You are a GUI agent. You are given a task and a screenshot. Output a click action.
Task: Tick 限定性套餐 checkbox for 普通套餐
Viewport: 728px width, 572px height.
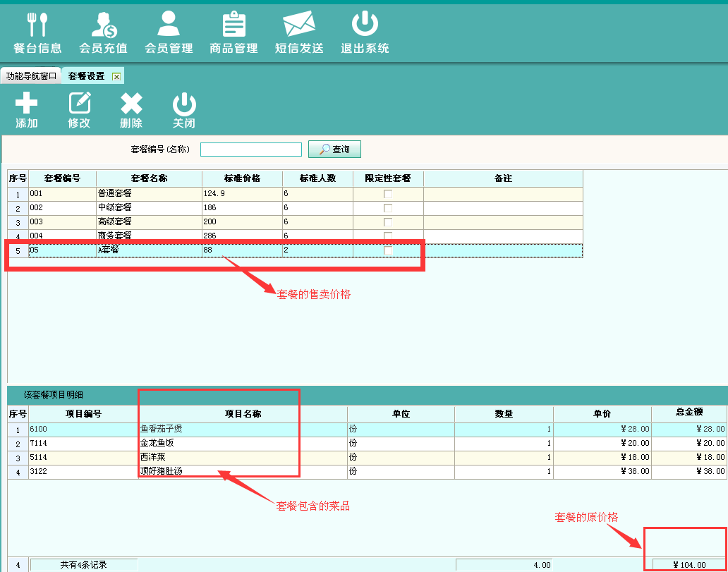[388, 194]
